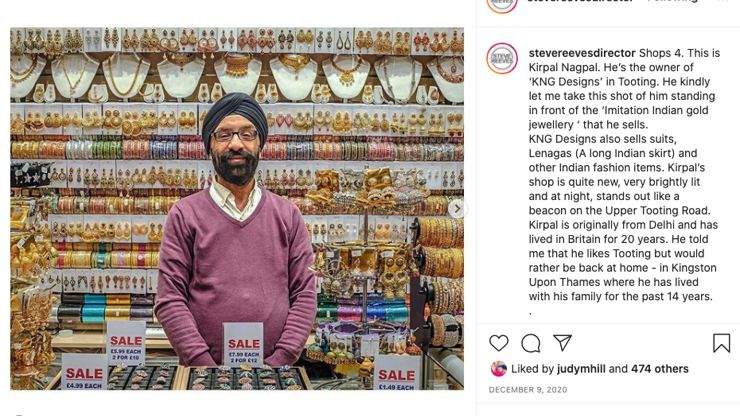
Task: Save post with the bookmark icon
Action: [x=722, y=343]
